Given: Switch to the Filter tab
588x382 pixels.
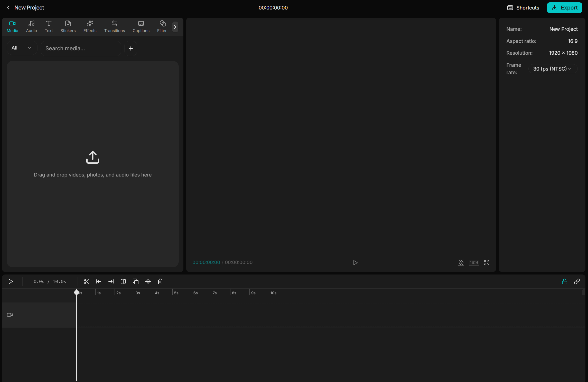Looking at the screenshot, I should (x=162, y=27).
